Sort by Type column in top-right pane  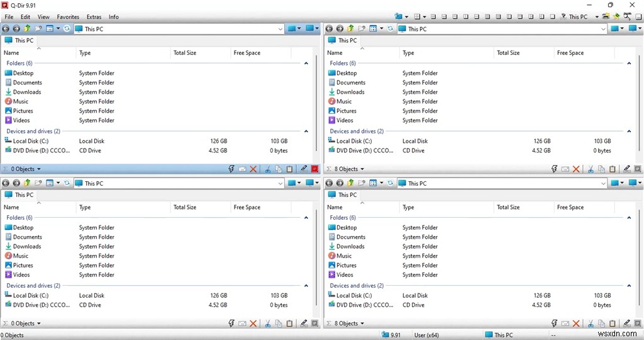447,53
